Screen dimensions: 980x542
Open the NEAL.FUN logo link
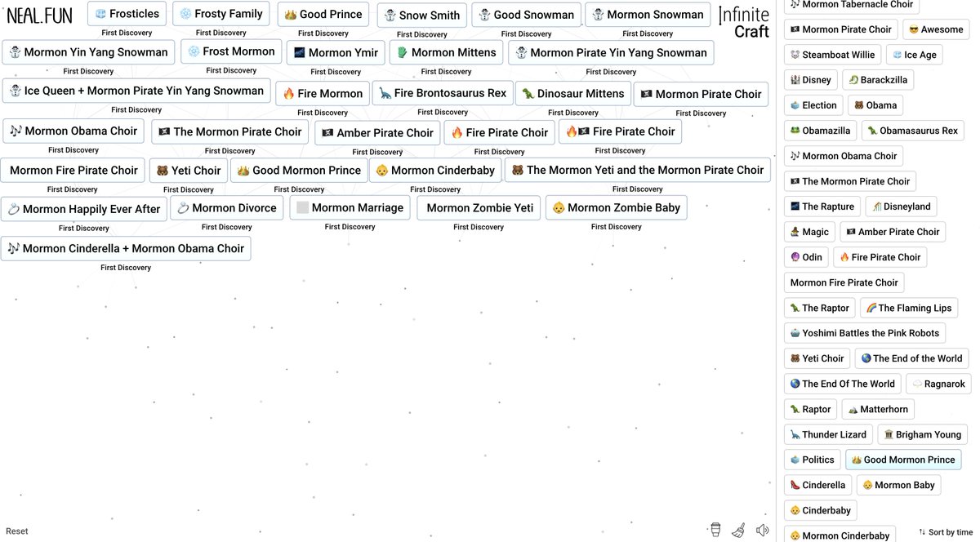pyautogui.click(x=39, y=16)
